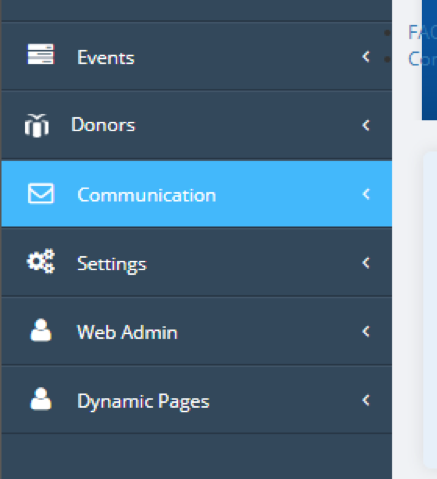Click the Donors gift box icon

(37, 125)
